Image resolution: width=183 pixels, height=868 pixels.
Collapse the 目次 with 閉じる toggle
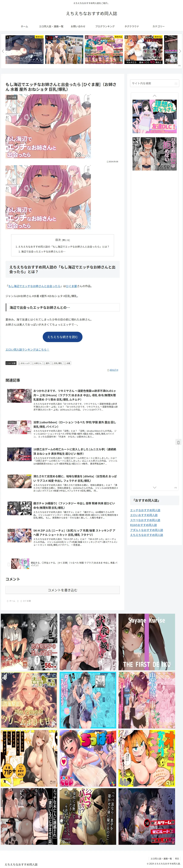pos(66,240)
